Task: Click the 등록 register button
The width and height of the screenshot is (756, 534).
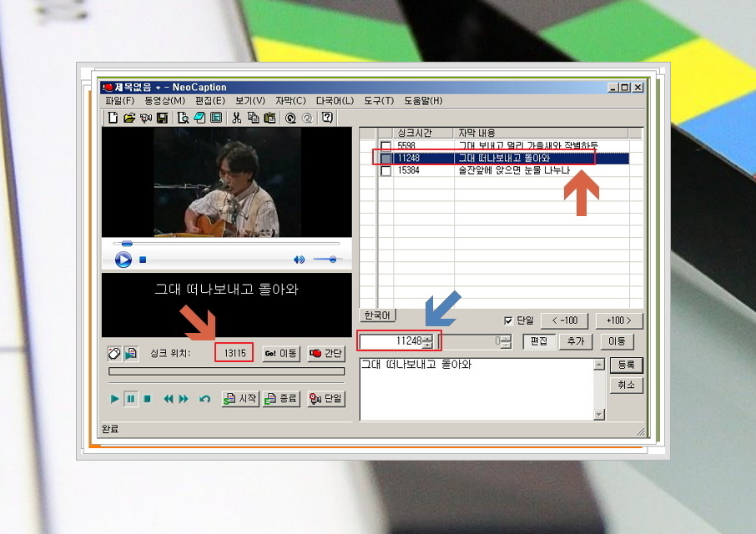Action: pyautogui.click(x=627, y=365)
